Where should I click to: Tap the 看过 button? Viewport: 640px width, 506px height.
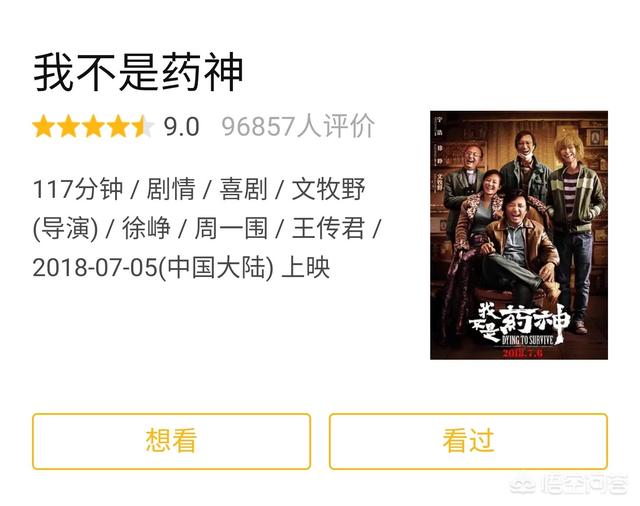point(468,441)
